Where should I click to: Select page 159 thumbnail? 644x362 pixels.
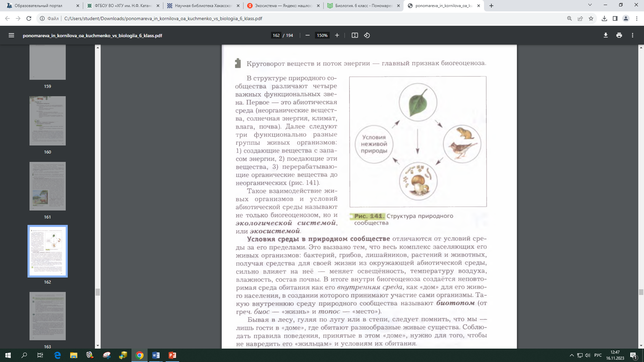48,62
